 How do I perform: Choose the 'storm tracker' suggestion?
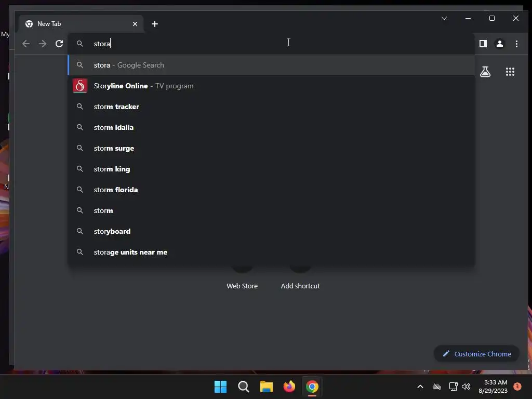click(271, 107)
